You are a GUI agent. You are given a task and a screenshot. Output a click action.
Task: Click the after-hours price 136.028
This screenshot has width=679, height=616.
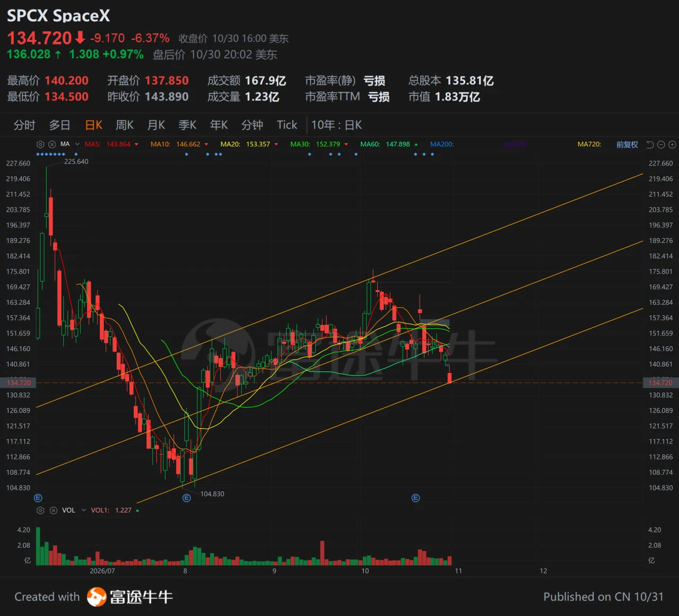(29, 54)
